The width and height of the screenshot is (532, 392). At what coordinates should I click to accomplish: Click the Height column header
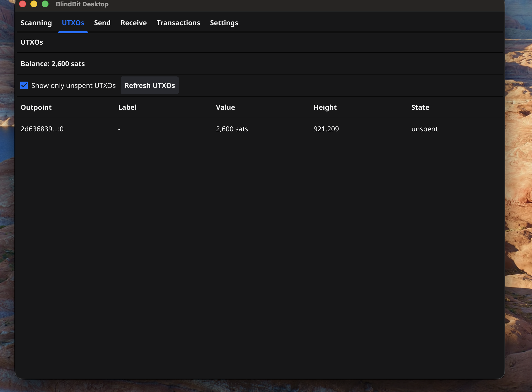(325, 107)
